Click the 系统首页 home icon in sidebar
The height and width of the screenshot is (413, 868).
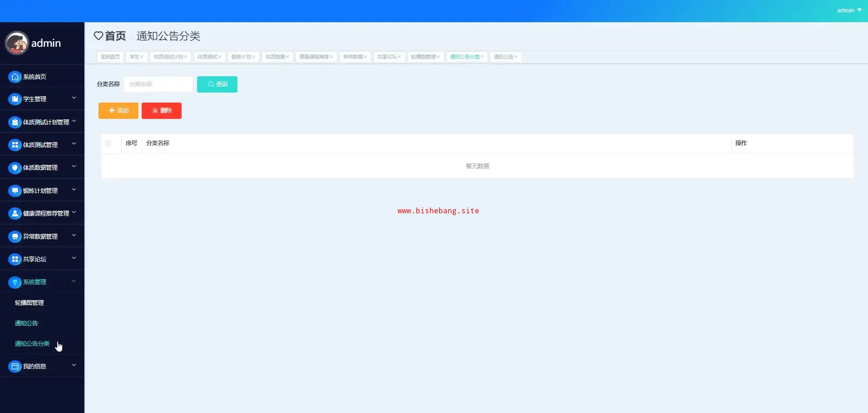(15, 77)
